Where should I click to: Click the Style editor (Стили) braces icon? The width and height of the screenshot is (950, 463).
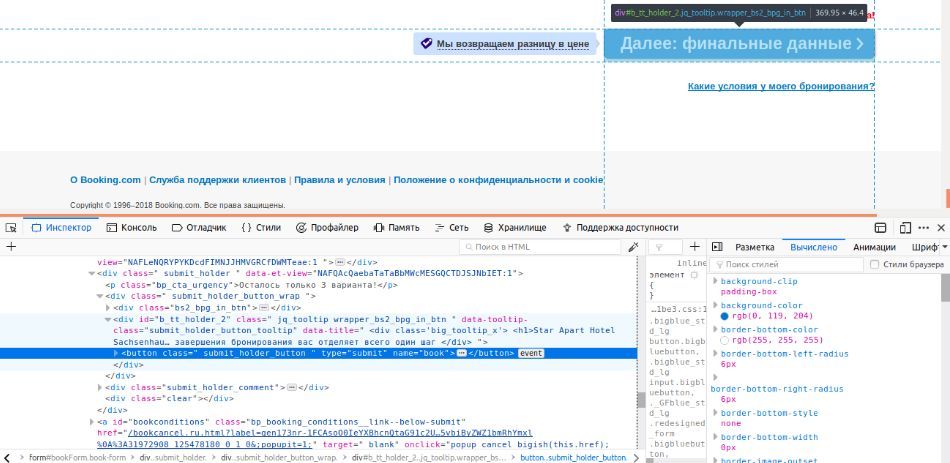click(246, 228)
